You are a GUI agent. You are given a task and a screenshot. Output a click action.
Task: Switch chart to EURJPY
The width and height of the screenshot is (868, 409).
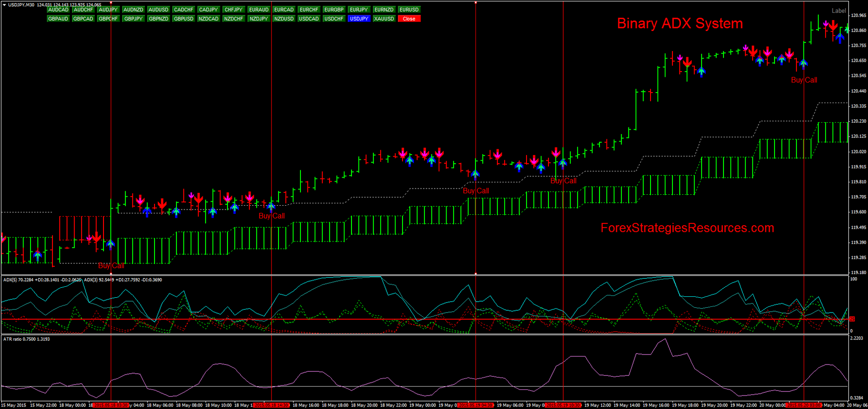click(359, 10)
